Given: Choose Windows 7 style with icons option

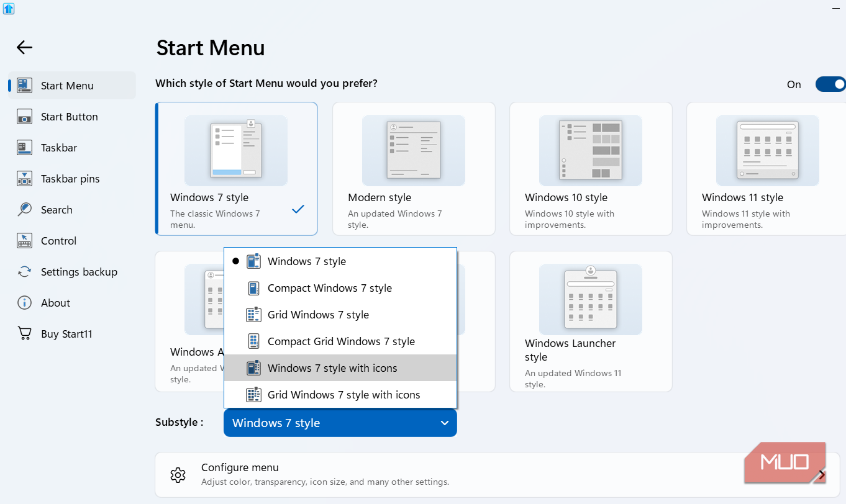Looking at the screenshot, I should pos(340,368).
